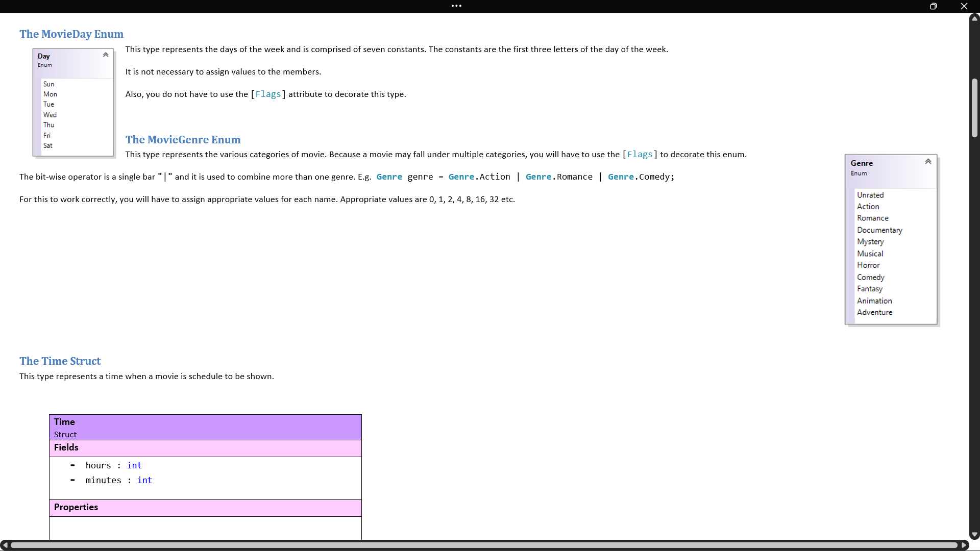Screen dimensions: 980x551
Task: Click the Time struct title box
Action: (205, 428)
